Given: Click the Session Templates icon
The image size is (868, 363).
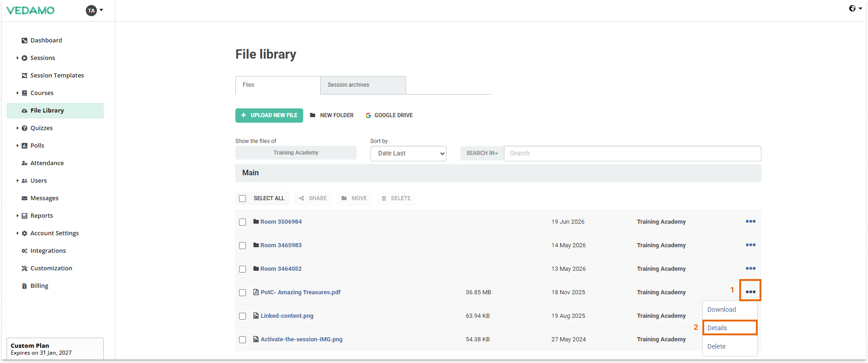Looking at the screenshot, I should click(24, 76).
